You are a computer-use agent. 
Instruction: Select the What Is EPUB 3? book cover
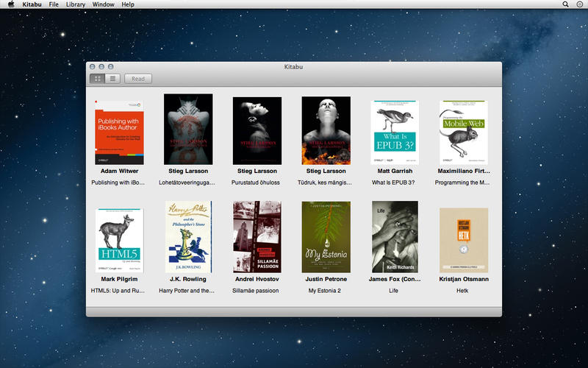coord(395,132)
